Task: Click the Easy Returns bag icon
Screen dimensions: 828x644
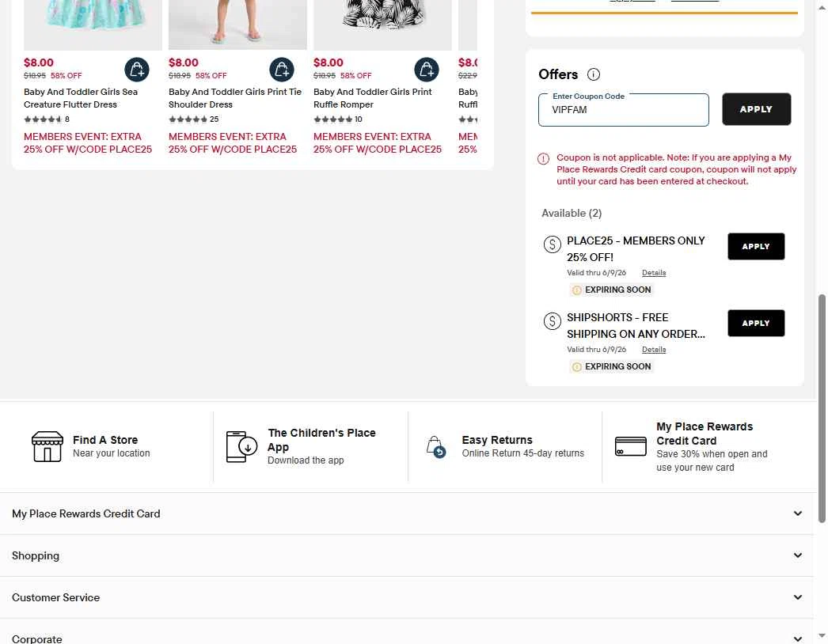Action: [436, 447]
